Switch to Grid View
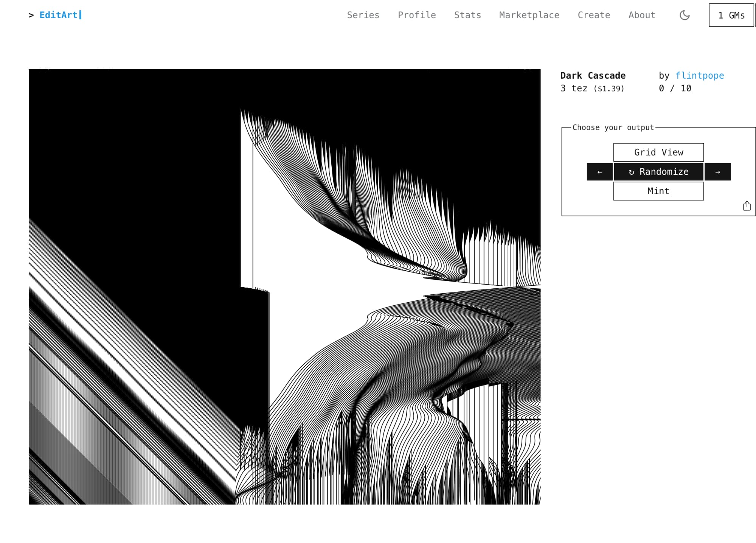 (658, 152)
